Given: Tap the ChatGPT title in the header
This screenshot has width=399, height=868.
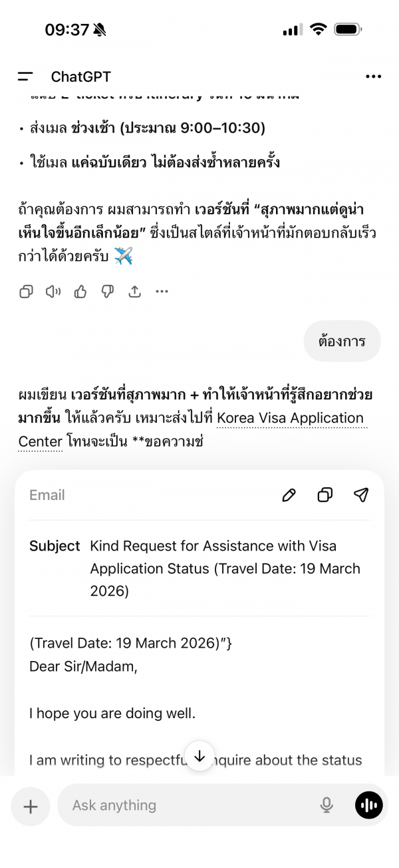Looking at the screenshot, I should point(81,77).
